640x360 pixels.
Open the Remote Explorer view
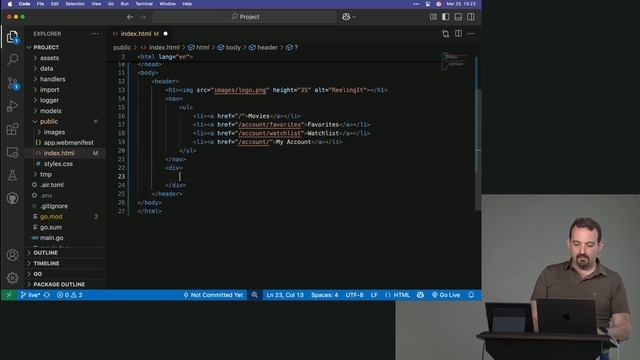pos(13,152)
